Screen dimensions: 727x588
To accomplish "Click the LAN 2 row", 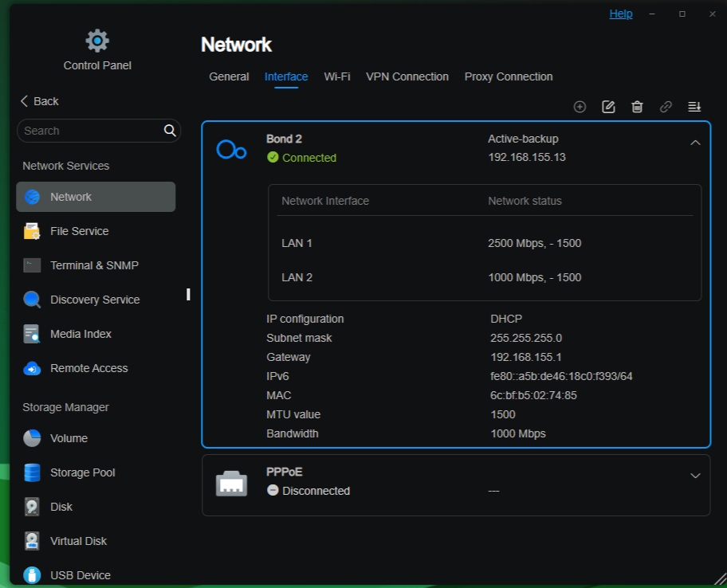I will (x=485, y=277).
